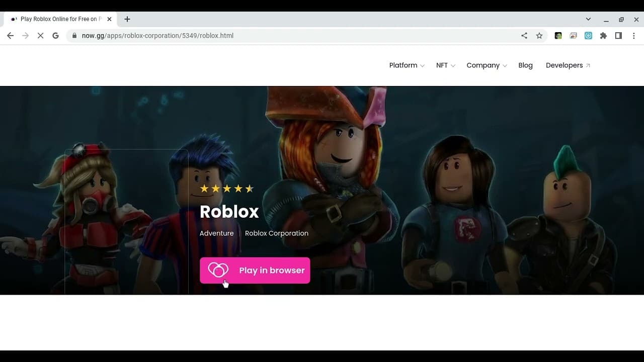Click the lock icon in address bar

coord(74,36)
